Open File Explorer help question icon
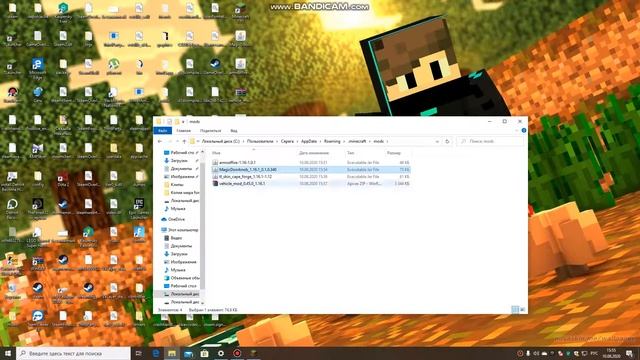The height and width of the screenshot is (360, 640). [x=524, y=131]
